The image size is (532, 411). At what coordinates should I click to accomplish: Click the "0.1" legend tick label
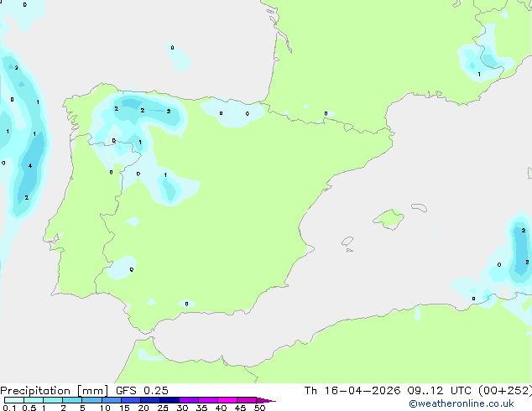9,408
